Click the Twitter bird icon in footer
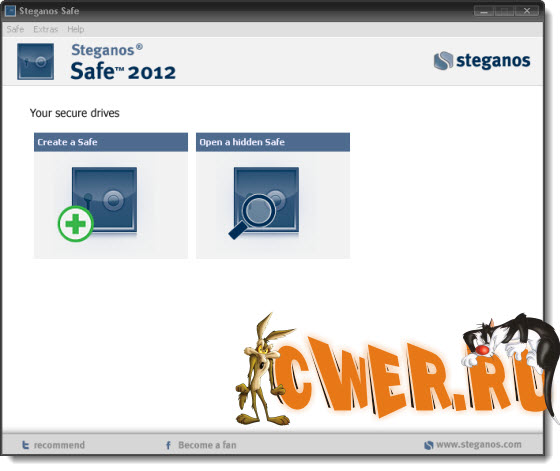 (25, 445)
